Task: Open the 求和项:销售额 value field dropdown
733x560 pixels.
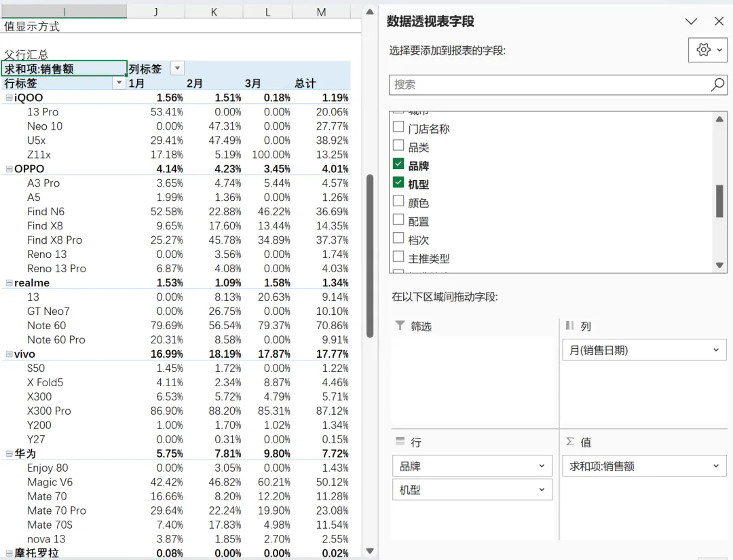Action: (x=716, y=466)
